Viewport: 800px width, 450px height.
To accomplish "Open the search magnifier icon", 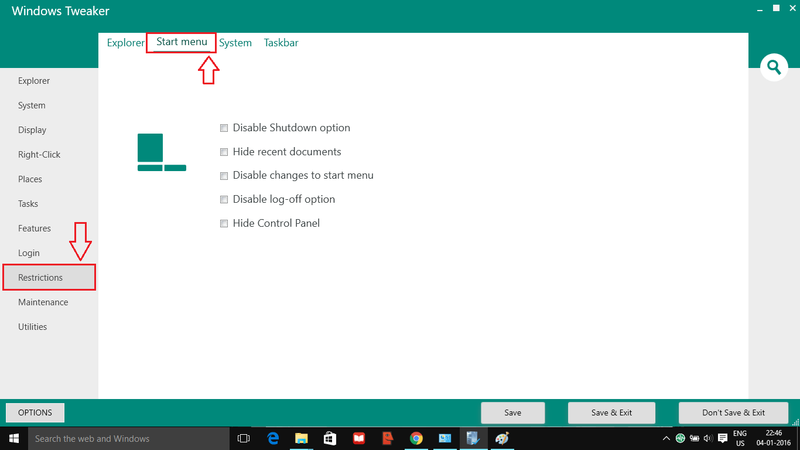I will point(773,67).
